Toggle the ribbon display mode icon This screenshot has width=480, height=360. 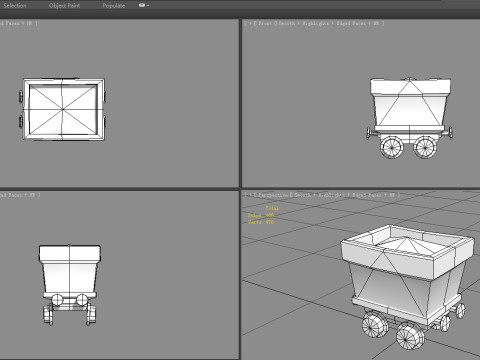pyautogui.click(x=143, y=5)
